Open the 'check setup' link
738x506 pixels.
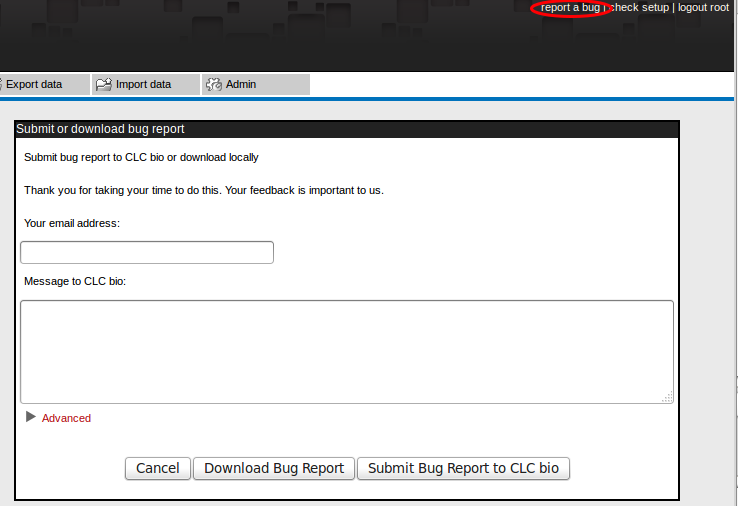pyautogui.click(x=639, y=8)
